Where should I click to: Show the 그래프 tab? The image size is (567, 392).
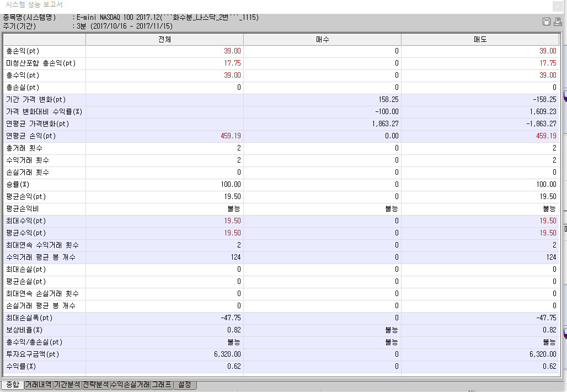click(x=162, y=384)
